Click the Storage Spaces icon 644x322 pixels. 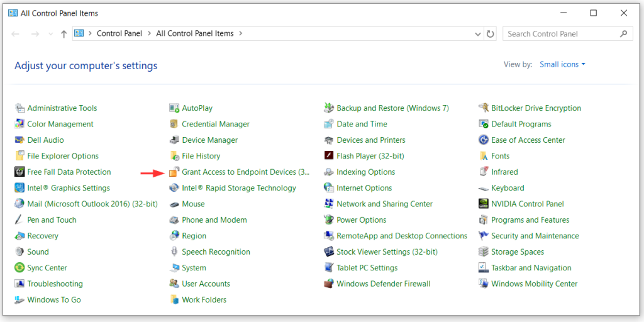click(484, 252)
